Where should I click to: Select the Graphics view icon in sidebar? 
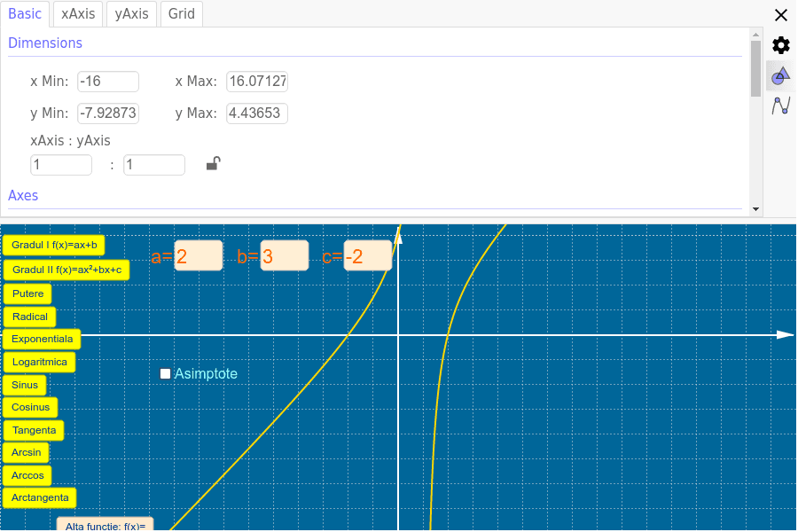click(780, 75)
